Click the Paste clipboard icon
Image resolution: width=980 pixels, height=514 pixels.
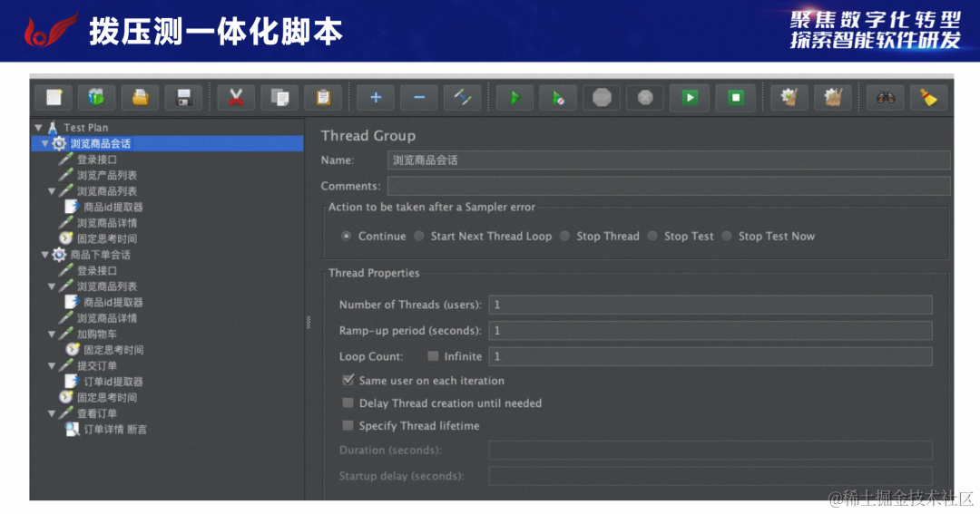pyautogui.click(x=323, y=97)
